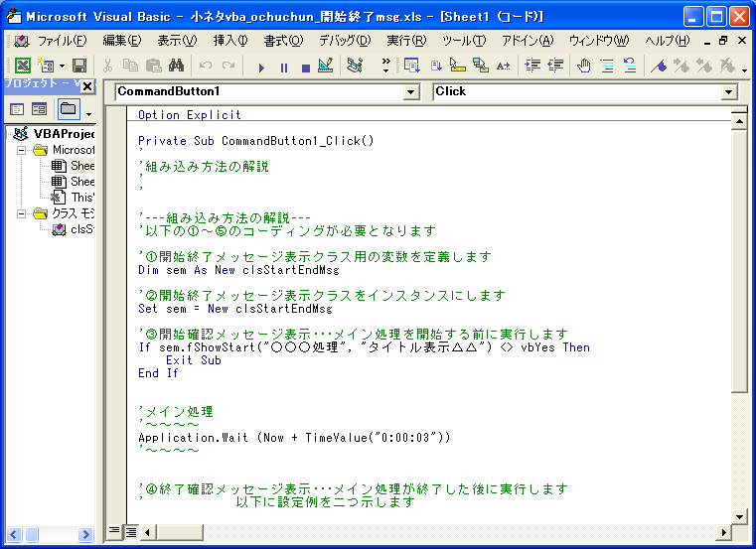Click the Quick Info icon
The height and width of the screenshot is (549, 756).
coord(458,66)
